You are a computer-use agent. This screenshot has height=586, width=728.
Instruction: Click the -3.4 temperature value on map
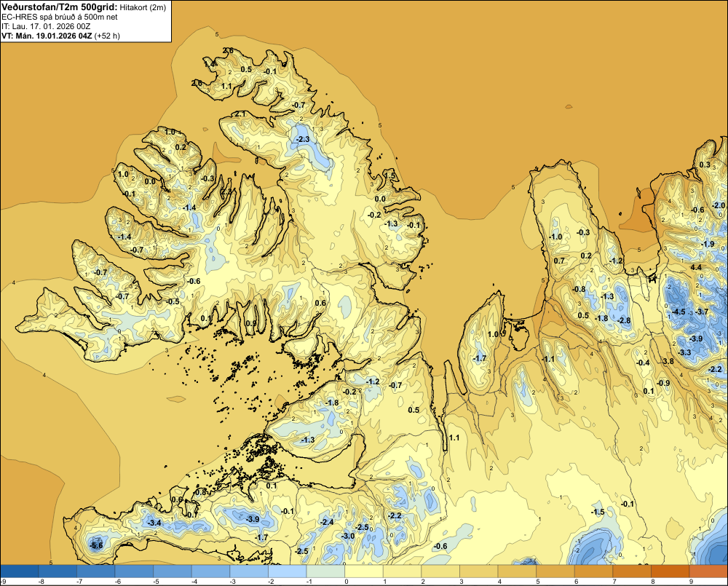(154, 523)
